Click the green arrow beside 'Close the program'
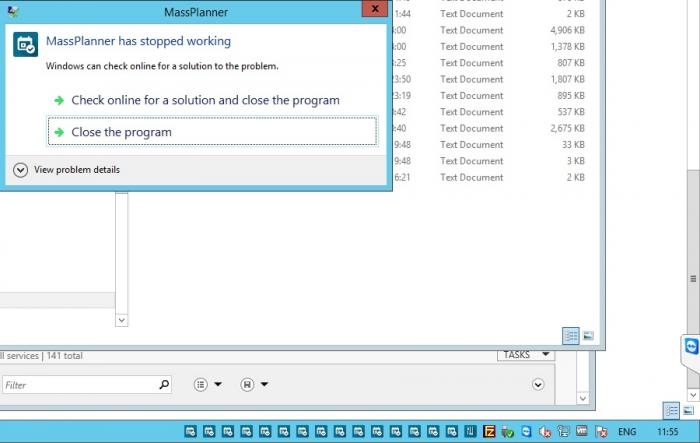The width and height of the screenshot is (700, 443). pyautogui.click(x=59, y=132)
